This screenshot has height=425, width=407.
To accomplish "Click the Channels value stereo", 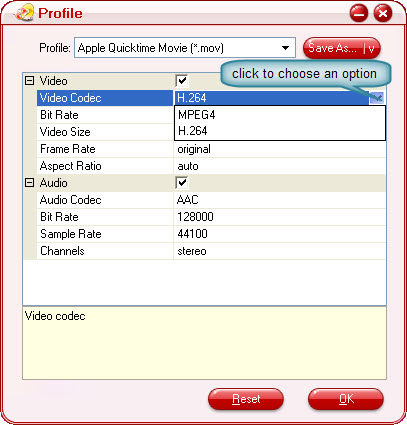I will tap(192, 251).
